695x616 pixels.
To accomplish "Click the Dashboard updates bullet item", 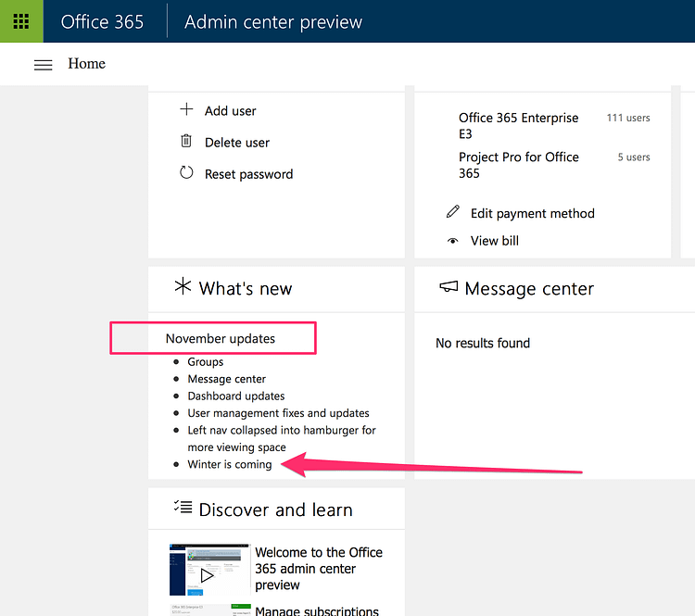I will click(x=235, y=396).
